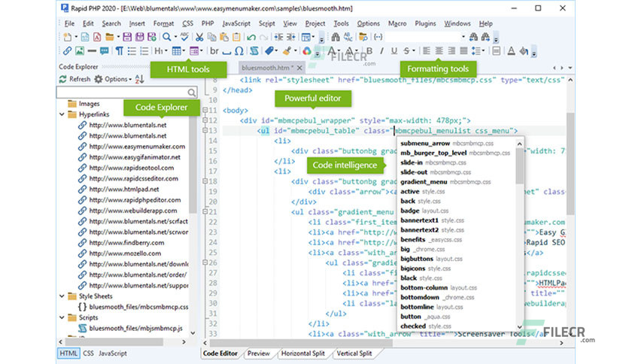629x364 pixels.
Task: Collapse the Scripts tree folder
Action: tap(62, 317)
